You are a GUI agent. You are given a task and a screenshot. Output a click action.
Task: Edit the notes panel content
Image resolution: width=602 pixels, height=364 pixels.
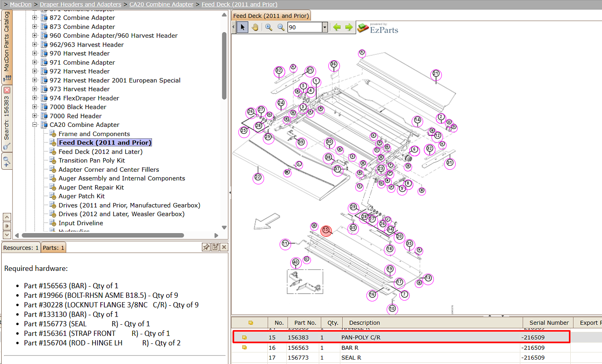(215, 247)
